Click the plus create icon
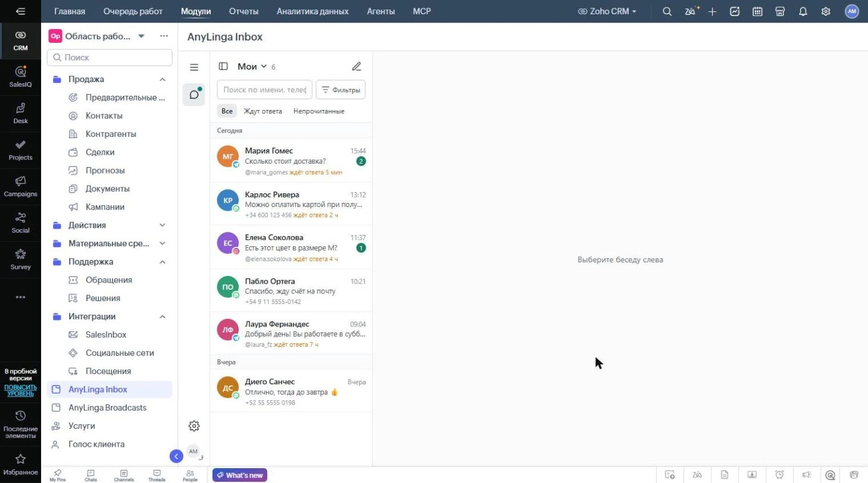The image size is (868, 483). pos(712,11)
